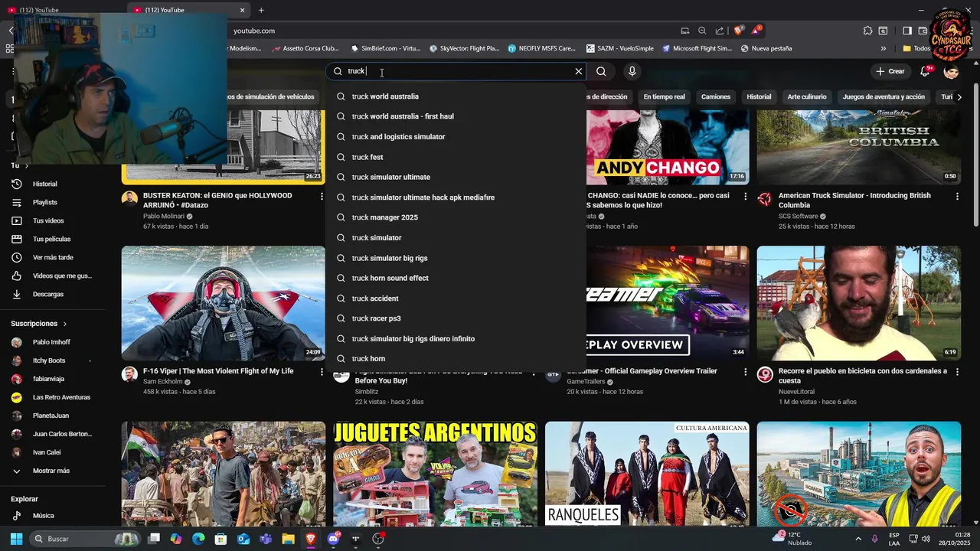This screenshot has height=551, width=980.
Task: Filter by 'Arte culinario' chip
Action: (x=807, y=96)
